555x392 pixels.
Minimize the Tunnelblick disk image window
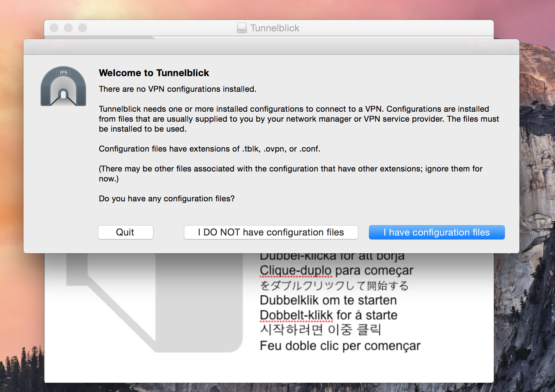[68, 28]
